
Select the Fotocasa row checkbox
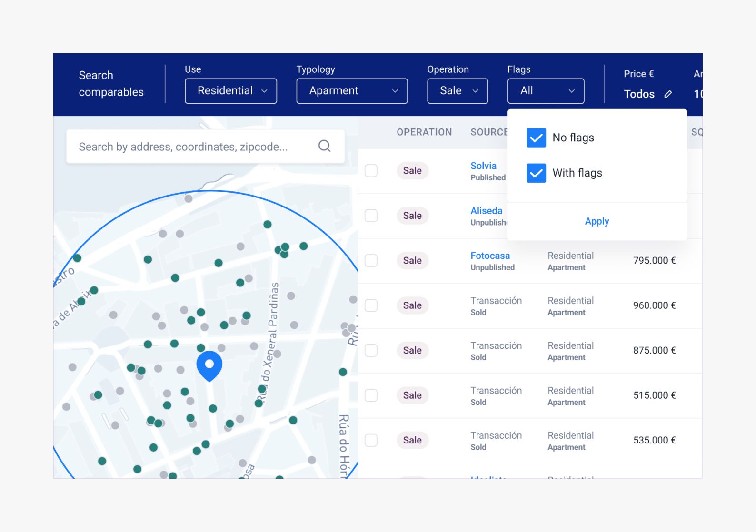pos(371,261)
